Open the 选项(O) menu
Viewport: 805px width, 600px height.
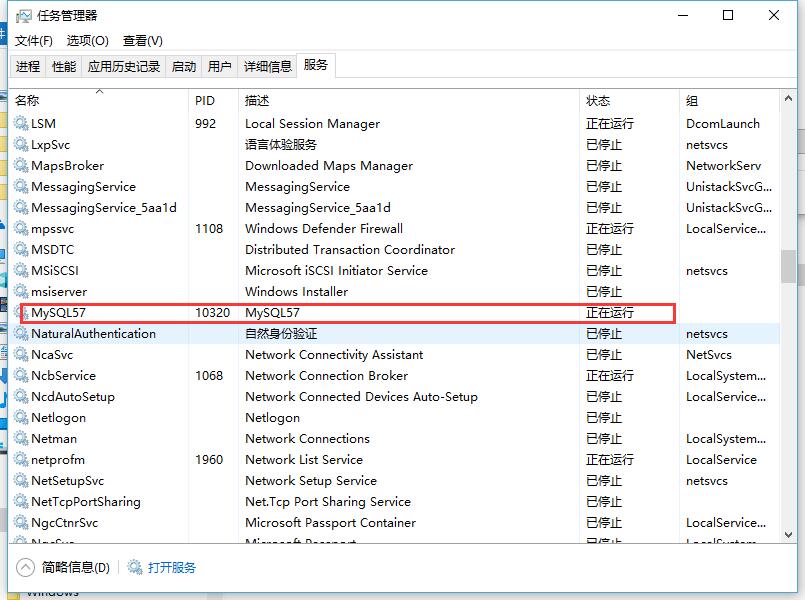(88, 41)
